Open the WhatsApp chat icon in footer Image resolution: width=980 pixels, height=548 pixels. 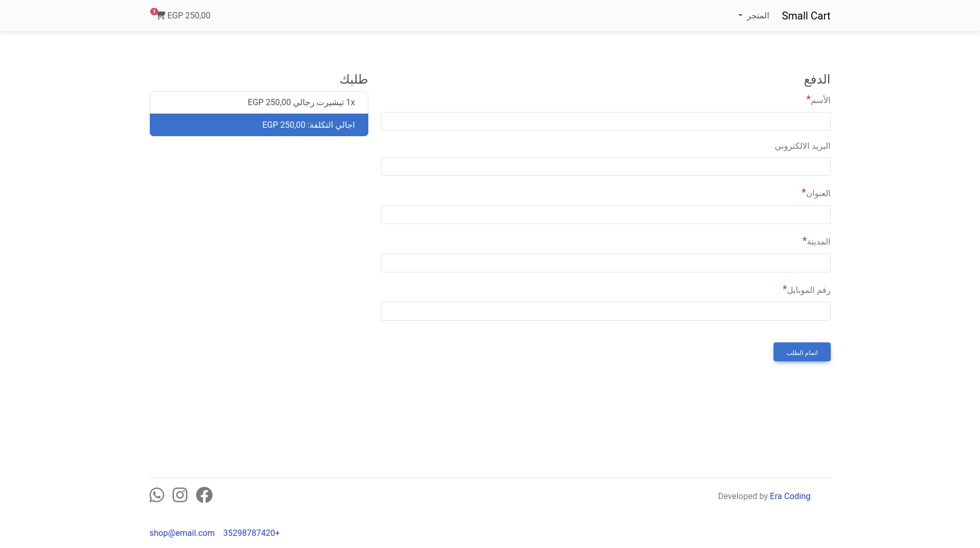tap(157, 495)
